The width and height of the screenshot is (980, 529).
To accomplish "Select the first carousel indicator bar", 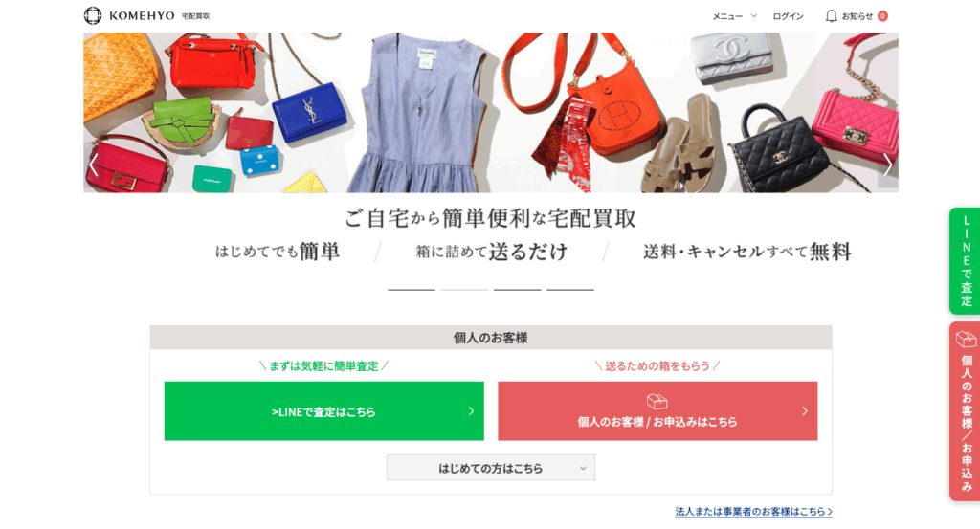I will [x=412, y=290].
